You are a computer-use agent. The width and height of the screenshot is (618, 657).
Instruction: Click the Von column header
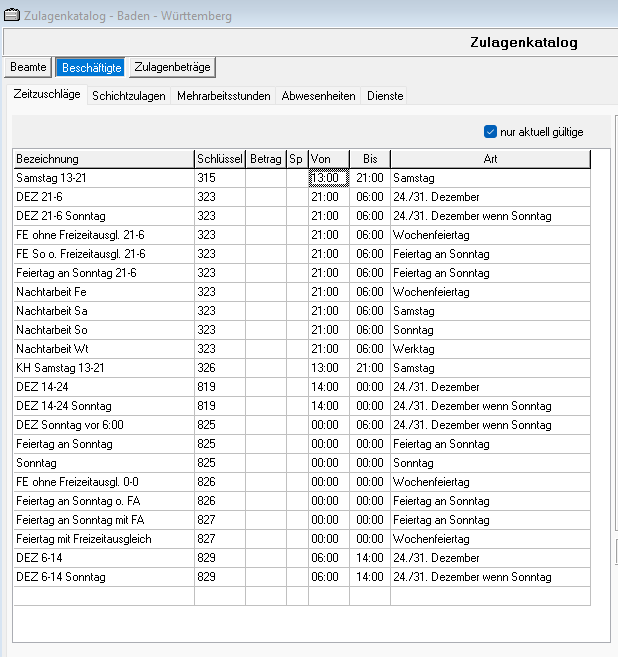coord(328,159)
